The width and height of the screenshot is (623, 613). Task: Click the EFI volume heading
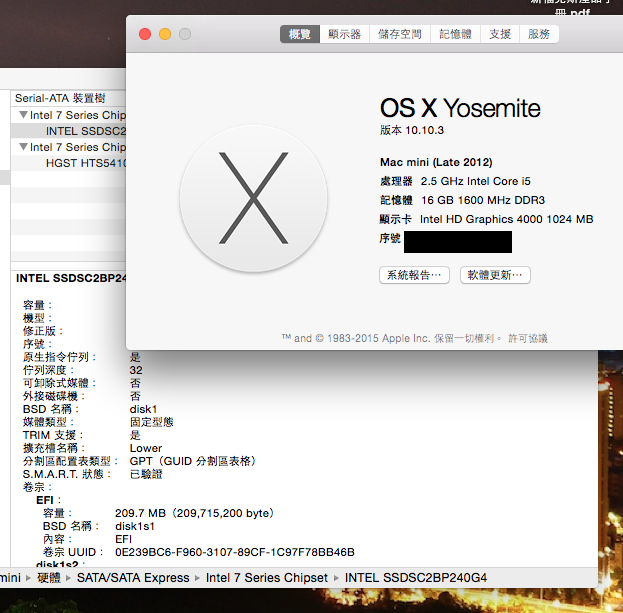tap(48, 500)
